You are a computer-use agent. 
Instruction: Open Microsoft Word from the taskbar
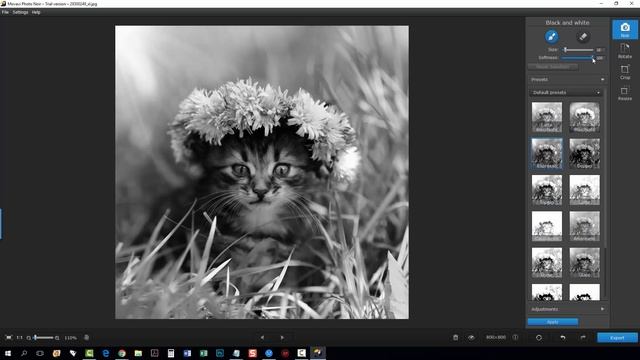point(187,353)
